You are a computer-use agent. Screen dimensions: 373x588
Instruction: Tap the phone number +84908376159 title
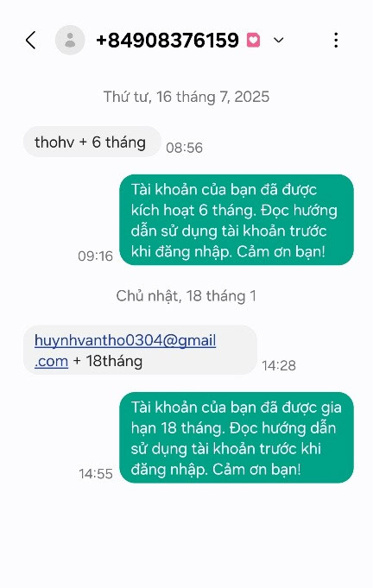click(x=168, y=40)
